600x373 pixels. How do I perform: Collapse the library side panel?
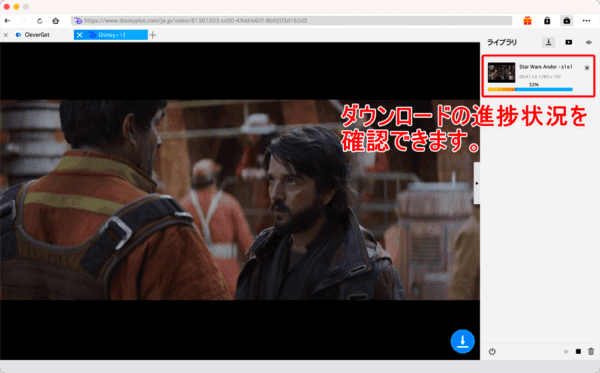tap(477, 183)
